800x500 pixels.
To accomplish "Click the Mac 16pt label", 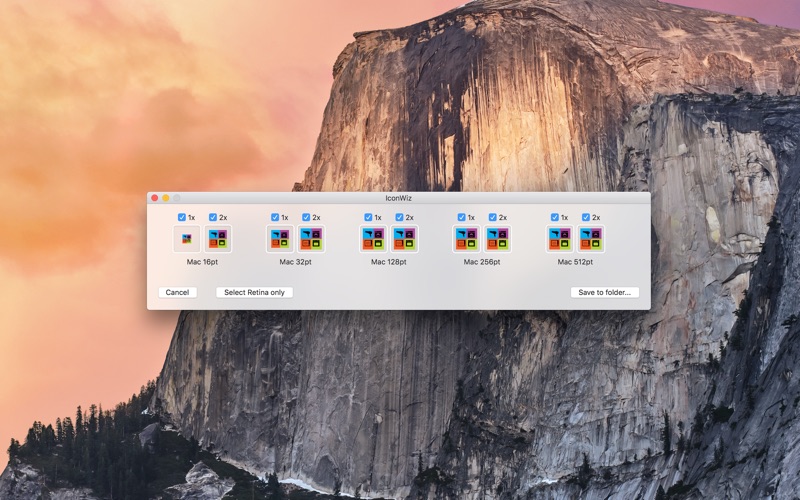I will click(x=202, y=262).
